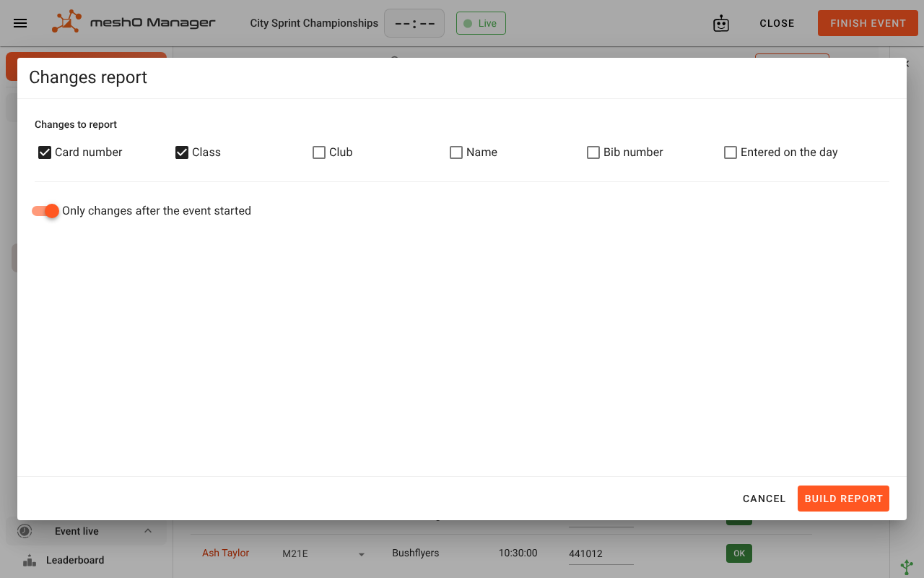Open class dropdown for Ash Taylor
Screen dimensions: 924x578
tap(362, 554)
